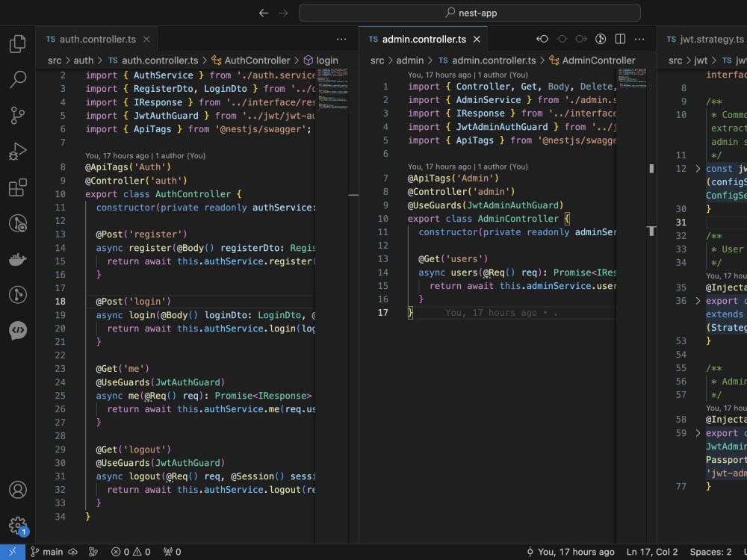This screenshot has height=560, width=747.
Task: Click the nest-app command center search box
Action: coord(470,13)
